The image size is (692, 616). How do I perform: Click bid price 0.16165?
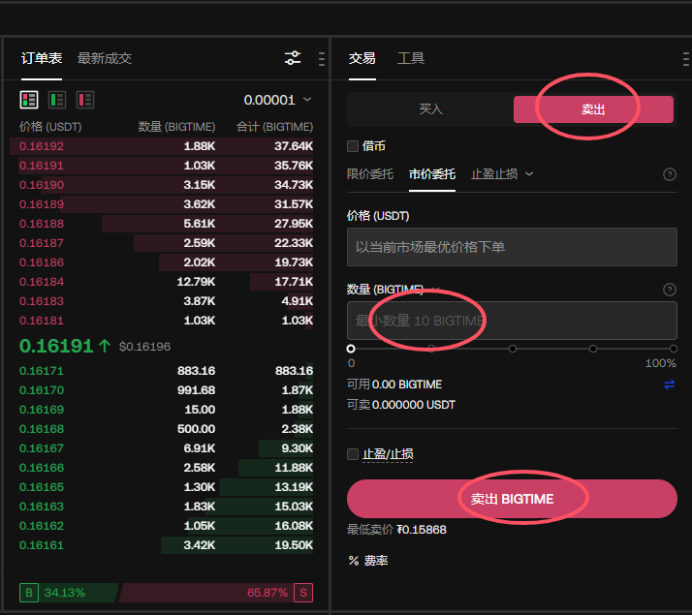click(41, 487)
